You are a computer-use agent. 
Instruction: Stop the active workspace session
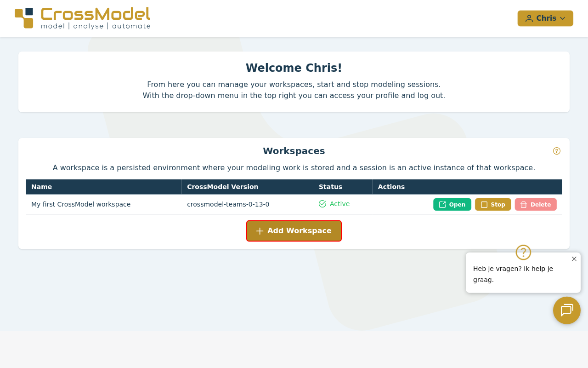coord(492,205)
